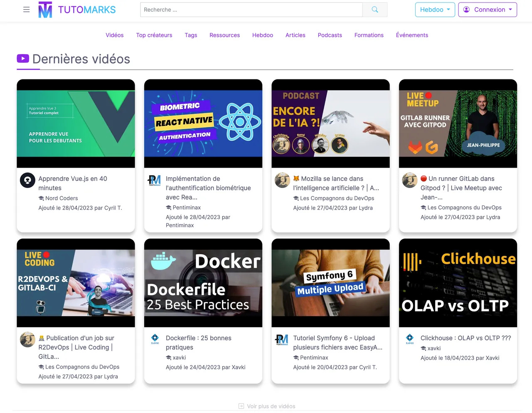Open Implémentation de l'authentification biométrique video
Screen dimensions: 532x413
tap(208, 188)
